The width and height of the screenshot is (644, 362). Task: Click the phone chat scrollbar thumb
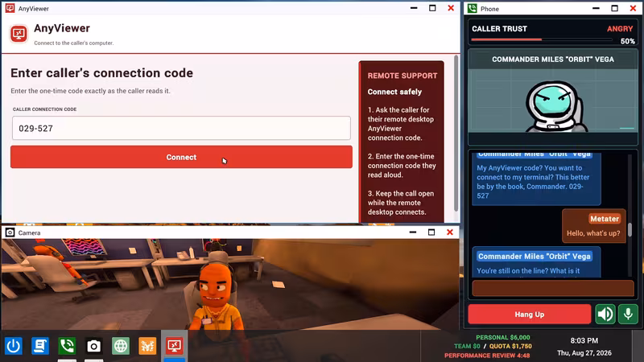630,230
